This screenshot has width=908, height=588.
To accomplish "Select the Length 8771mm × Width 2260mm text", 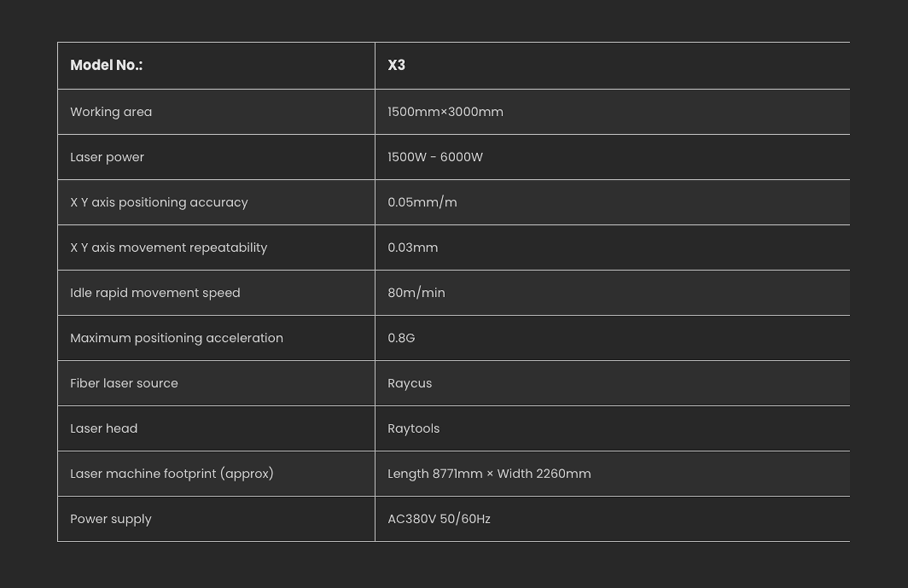I will (x=489, y=474).
